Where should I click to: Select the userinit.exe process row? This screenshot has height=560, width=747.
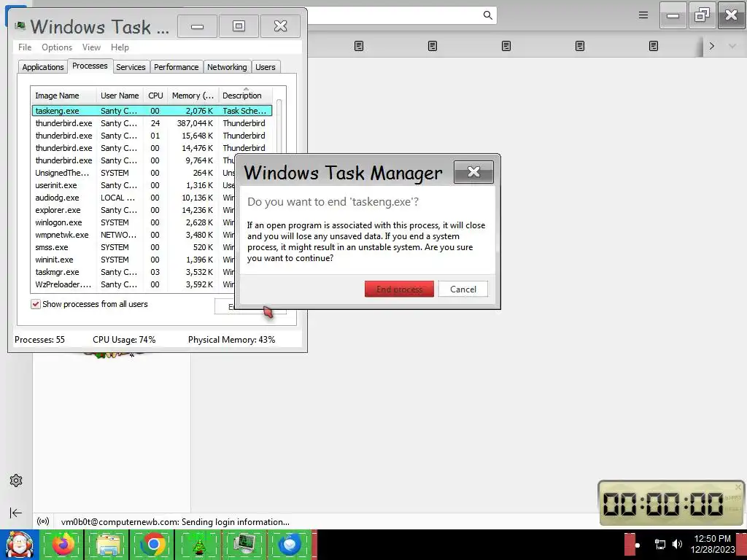tap(133, 184)
